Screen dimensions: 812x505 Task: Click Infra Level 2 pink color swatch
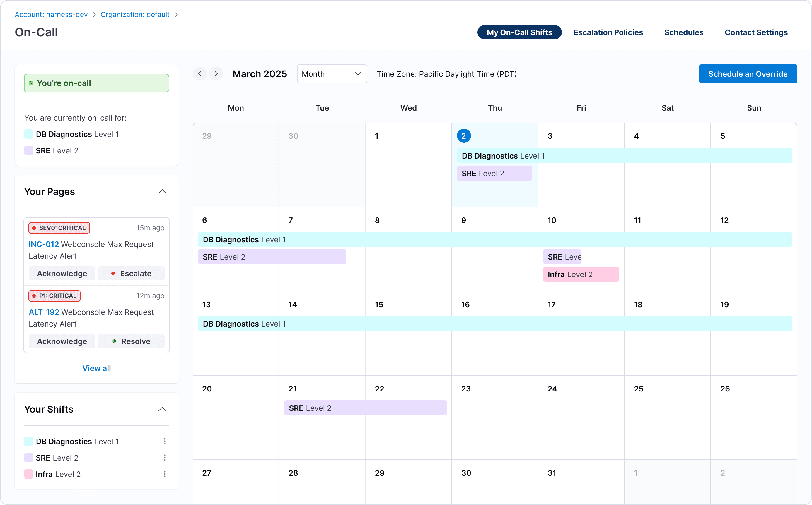29,474
